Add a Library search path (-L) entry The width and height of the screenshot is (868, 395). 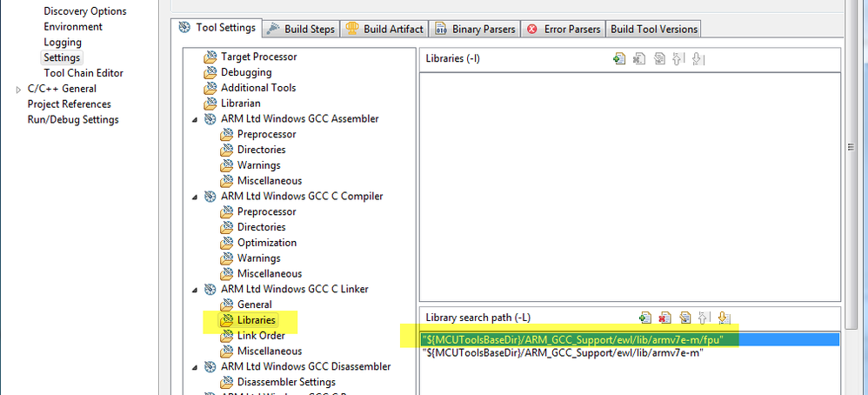click(x=644, y=318)
